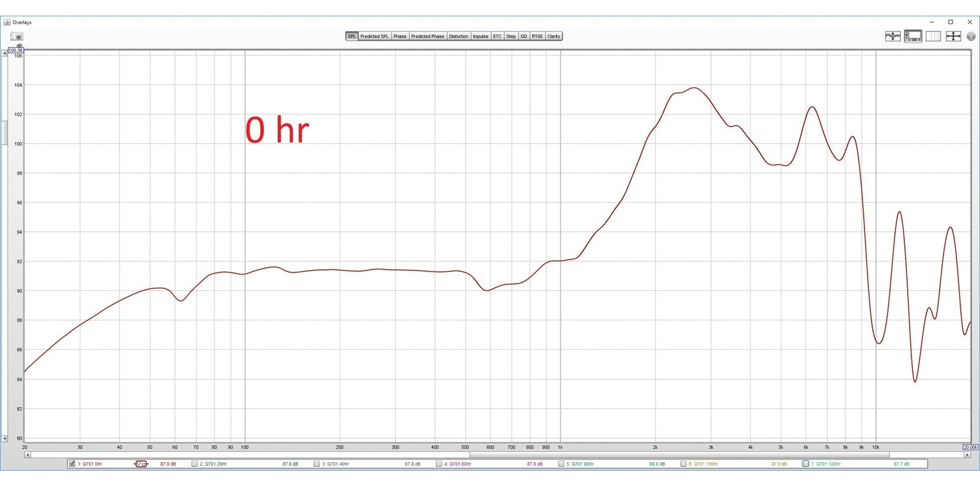Image resolution: width=980 pixels, height=487 pixels.
Task: Switch to the Step tab
Action: pyautogui.click(x=511, y=37)
